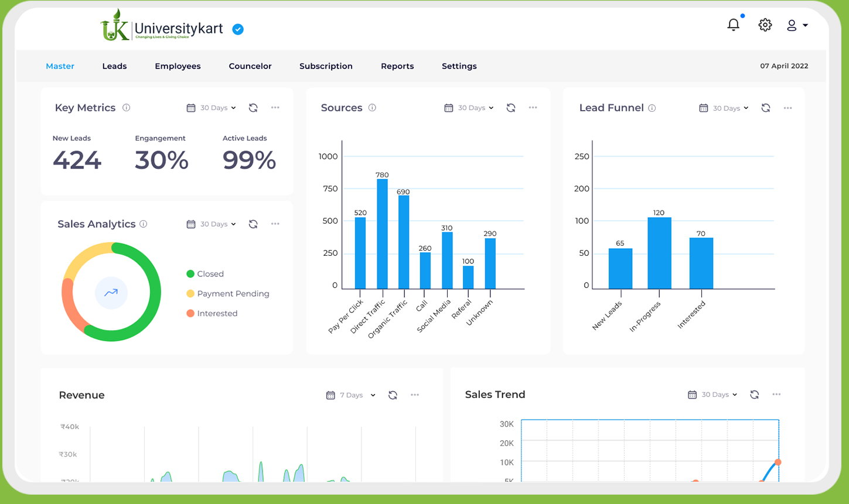Select the Master tab
The width and height of the screenshot is (849, 504).
point(60,66)
